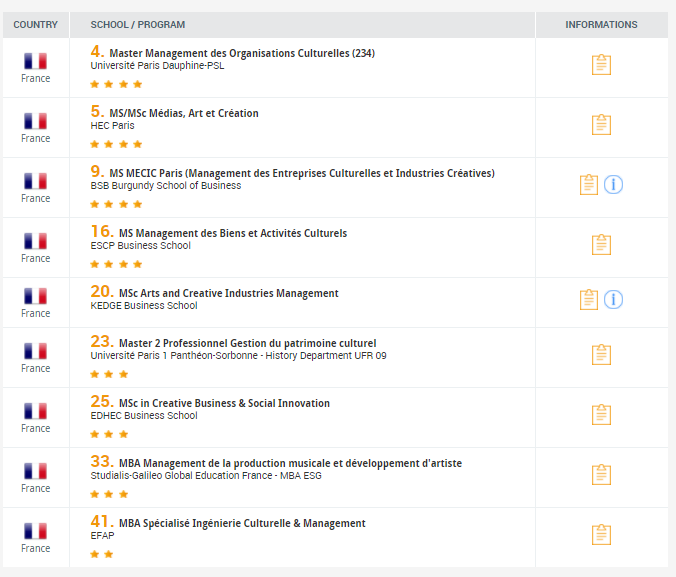Click COUNTRY column header
Image resolution: width=676 pixels, height=577 pixels.
pyautogui.click(x=35, y=25)
